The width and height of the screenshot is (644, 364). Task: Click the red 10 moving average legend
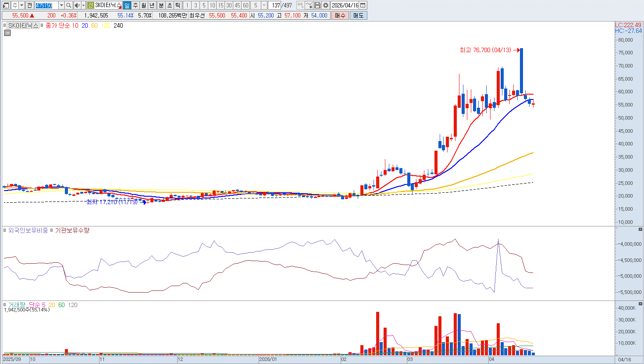coord(75,25)
